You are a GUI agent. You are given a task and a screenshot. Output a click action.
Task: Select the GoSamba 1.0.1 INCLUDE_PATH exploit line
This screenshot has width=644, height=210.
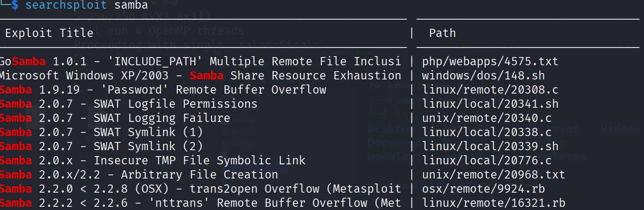click(200, 61)
